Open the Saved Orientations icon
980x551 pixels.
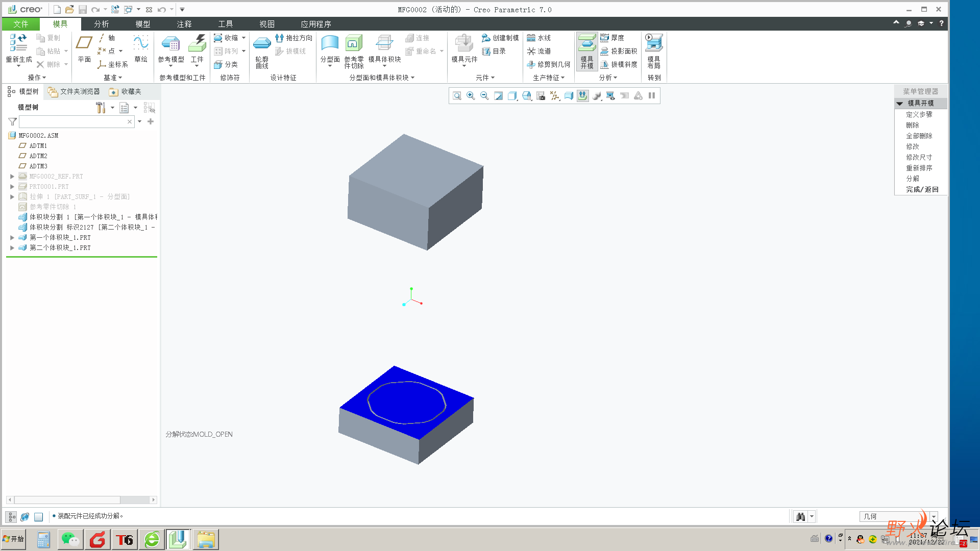click(527, 96)
